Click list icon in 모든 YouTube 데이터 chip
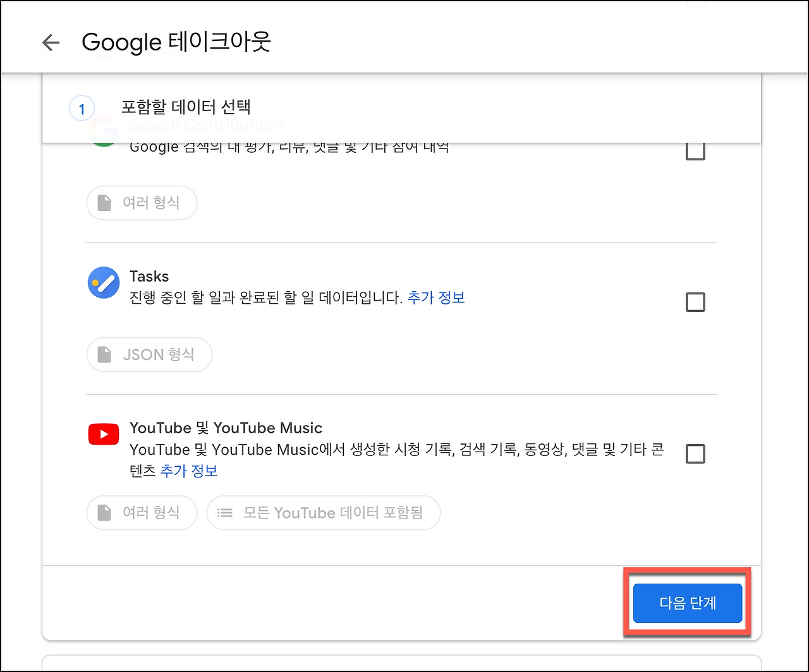Viewport: 809px width, 672px height. (x=225, y=513)
